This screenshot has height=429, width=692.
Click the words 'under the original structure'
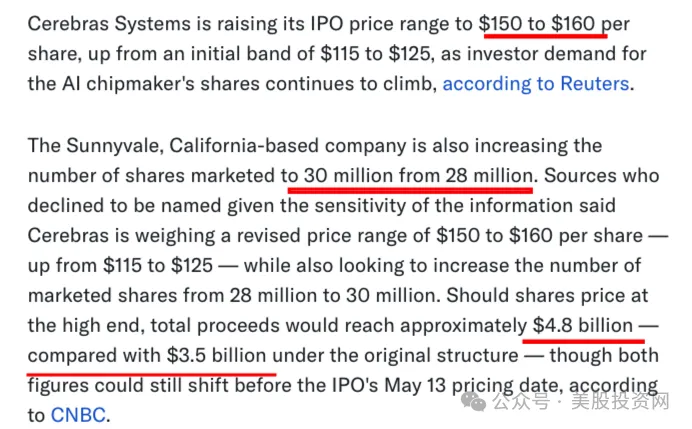pyautogui.click(x=395, y=356)
